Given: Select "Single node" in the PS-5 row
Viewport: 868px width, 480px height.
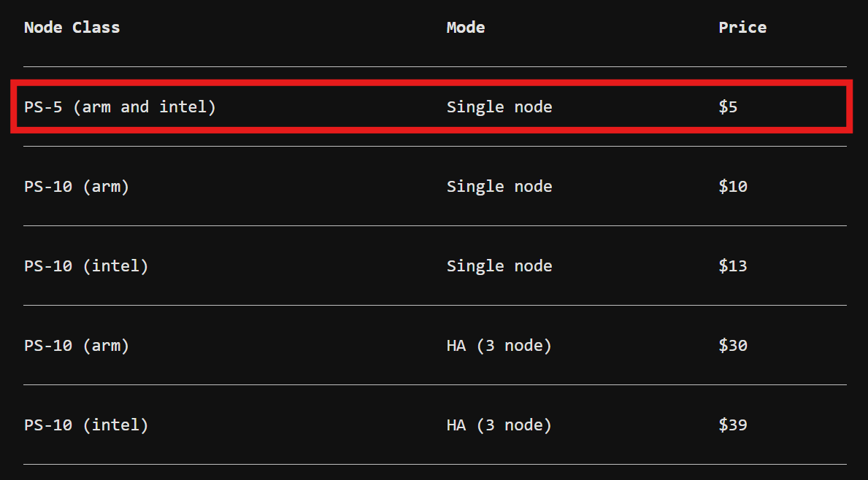Looking at the screenshot, I should pos(499,107).
